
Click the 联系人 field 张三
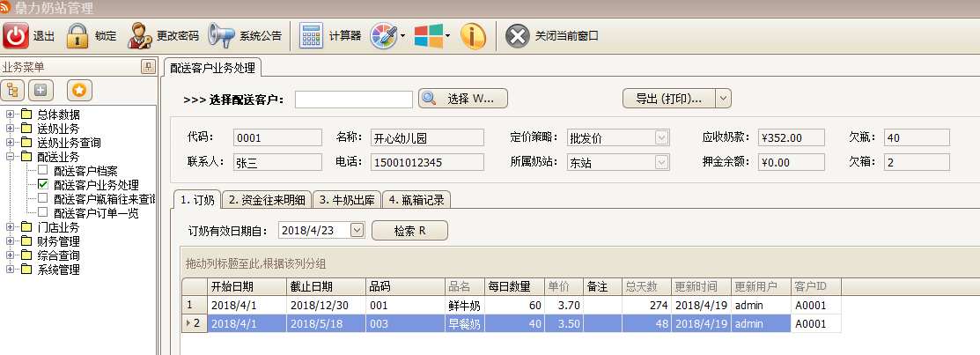(x=278, y=162)
